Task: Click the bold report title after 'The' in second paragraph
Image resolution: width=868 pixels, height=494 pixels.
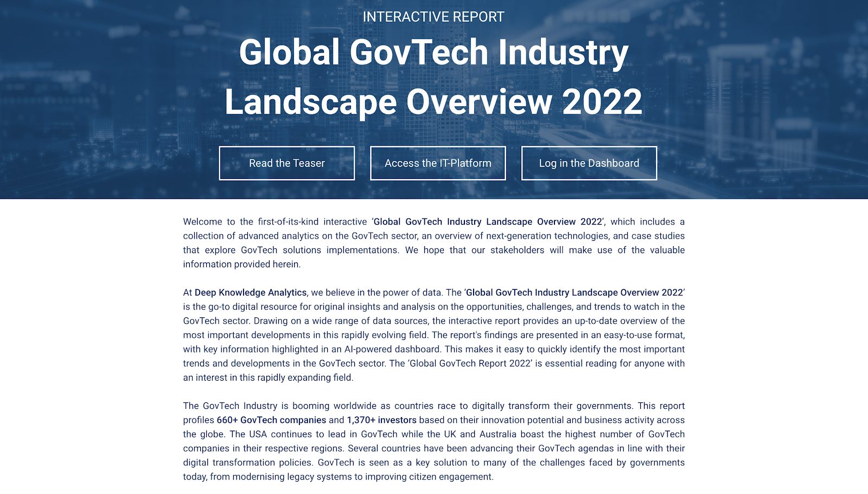Action: [x=575, y=293]
